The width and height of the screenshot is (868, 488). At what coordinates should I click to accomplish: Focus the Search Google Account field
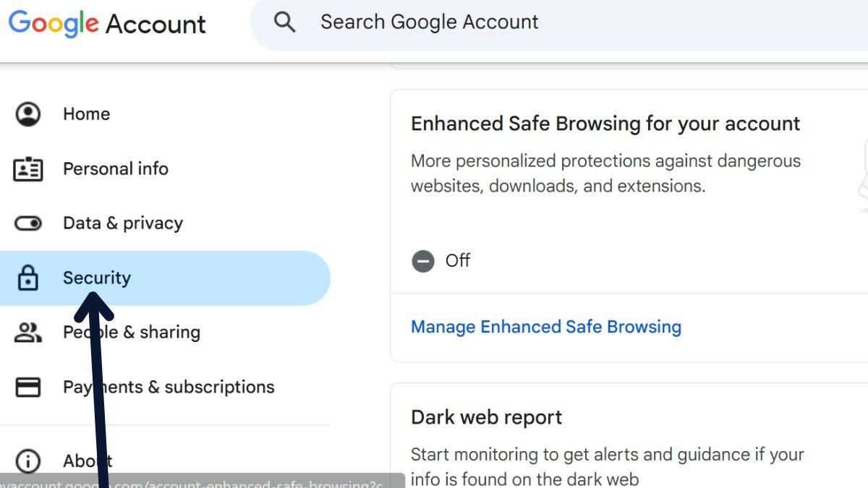[x=506, y=22]
